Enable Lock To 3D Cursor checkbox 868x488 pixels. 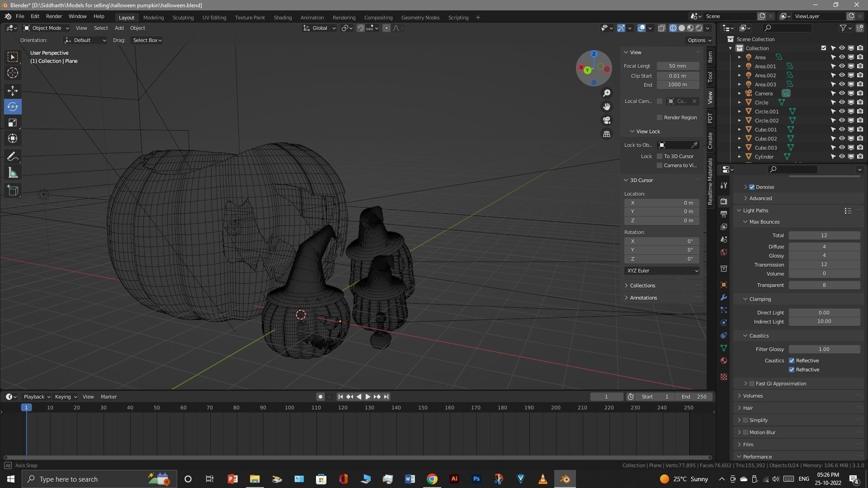pos(660,156)
